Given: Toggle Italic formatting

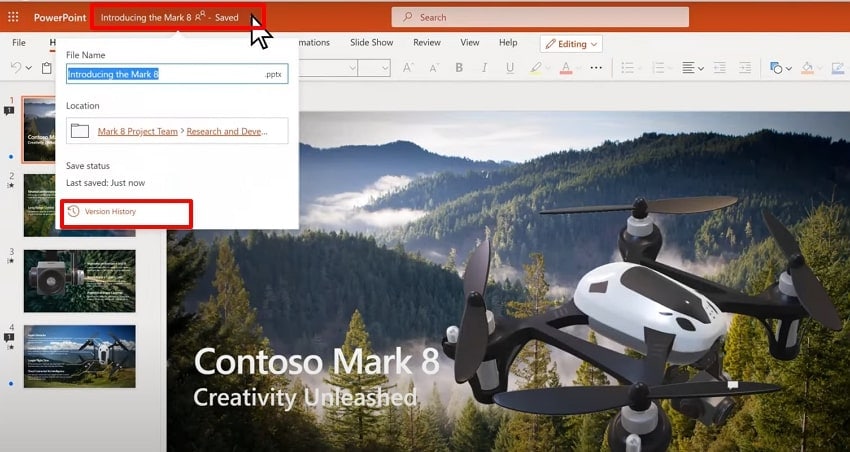Looking at the screenshot, I should 484,68.
